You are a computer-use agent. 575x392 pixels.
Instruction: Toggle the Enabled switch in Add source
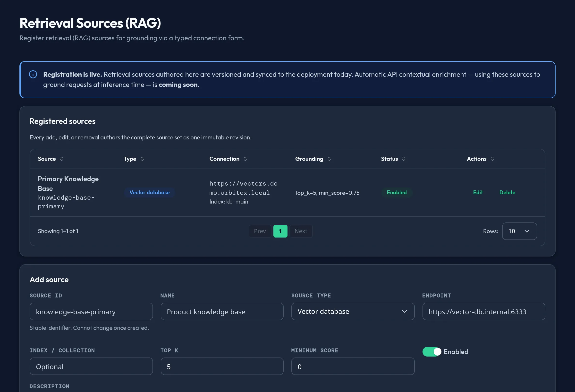[x=432, y=352]
